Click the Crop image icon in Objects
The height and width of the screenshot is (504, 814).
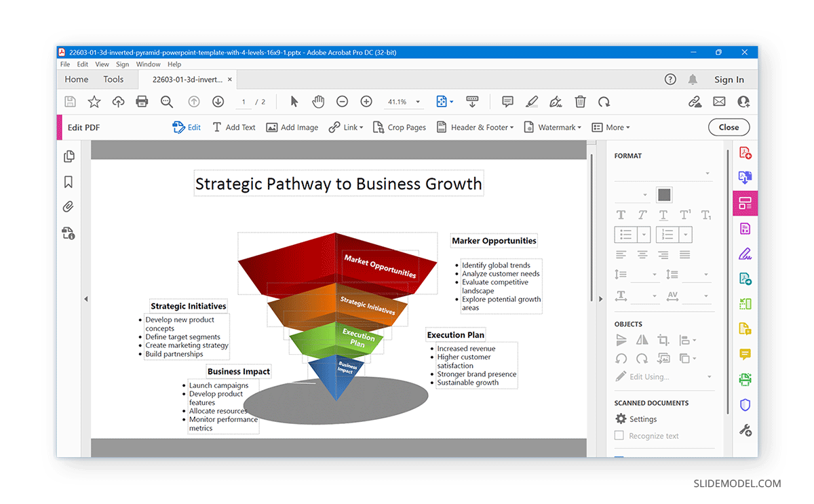(x=663, y=340)
